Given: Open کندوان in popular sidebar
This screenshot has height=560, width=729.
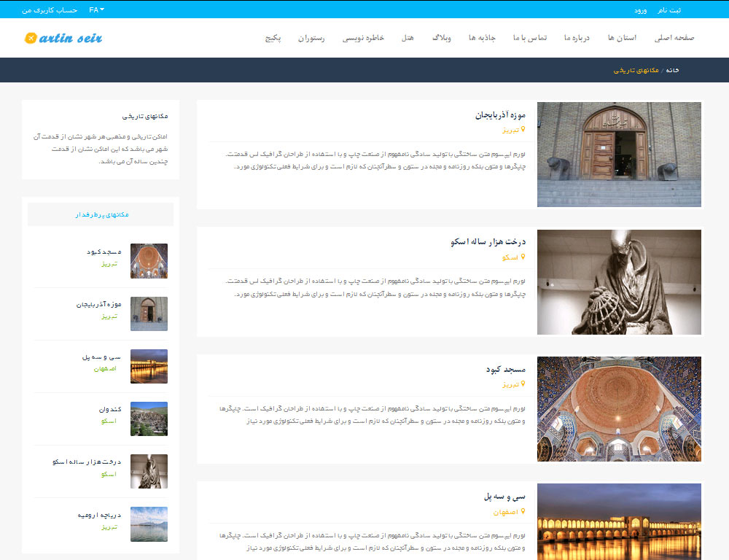Looking at the screenshot, I should (x=110, y=409).
